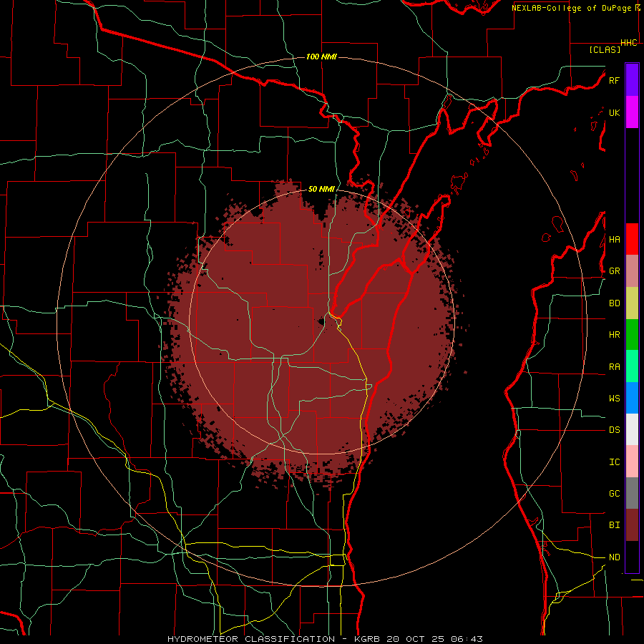Click the DS white legend swatch

click(632, 429)
